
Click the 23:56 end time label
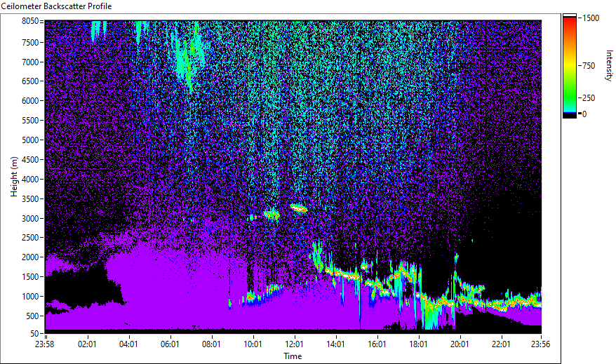point(540,344)
